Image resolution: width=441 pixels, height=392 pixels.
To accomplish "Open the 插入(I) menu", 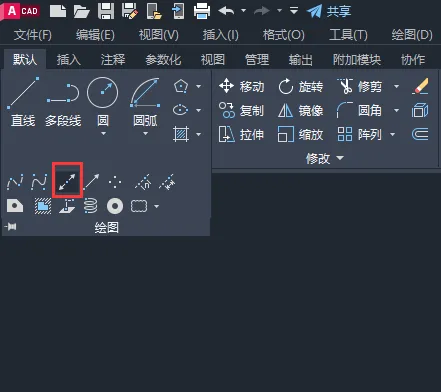I will (220, 35).
